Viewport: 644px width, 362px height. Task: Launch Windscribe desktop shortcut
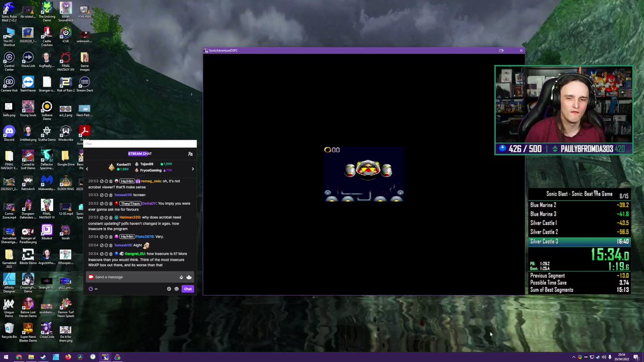coord(65,134)
